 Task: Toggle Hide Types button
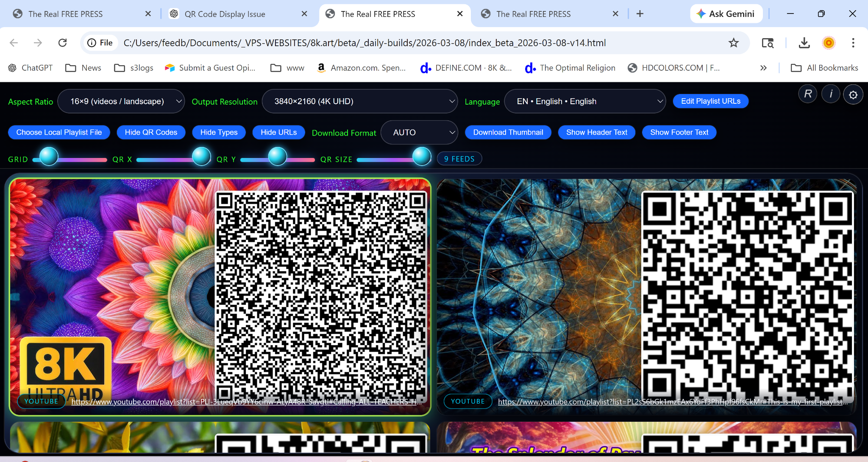tap(219, 132)
